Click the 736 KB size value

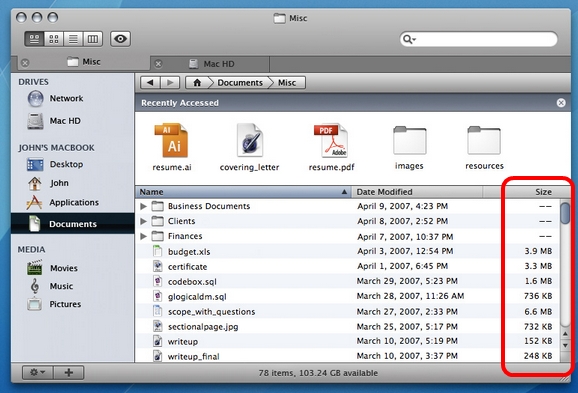(x=538, y=296)
